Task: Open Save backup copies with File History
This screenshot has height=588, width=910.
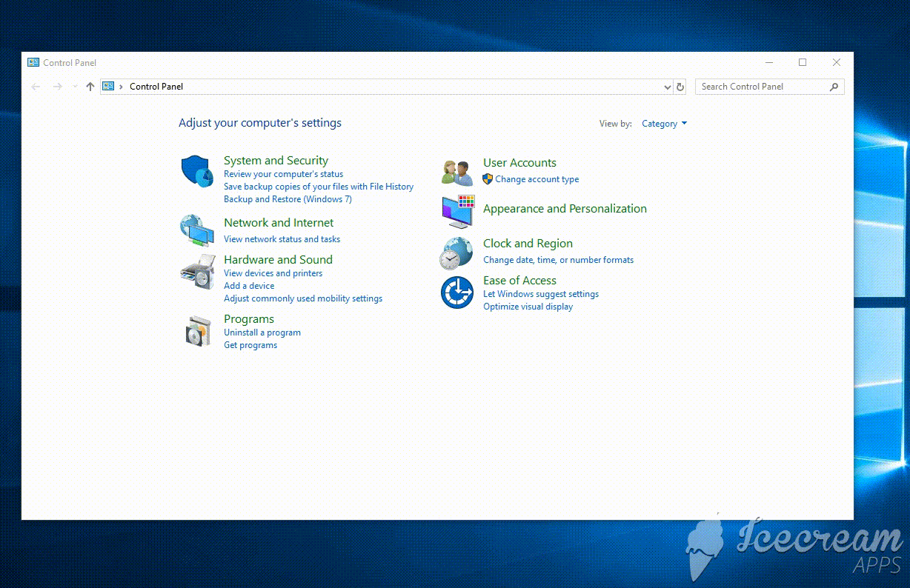Action: pos(319,187)
